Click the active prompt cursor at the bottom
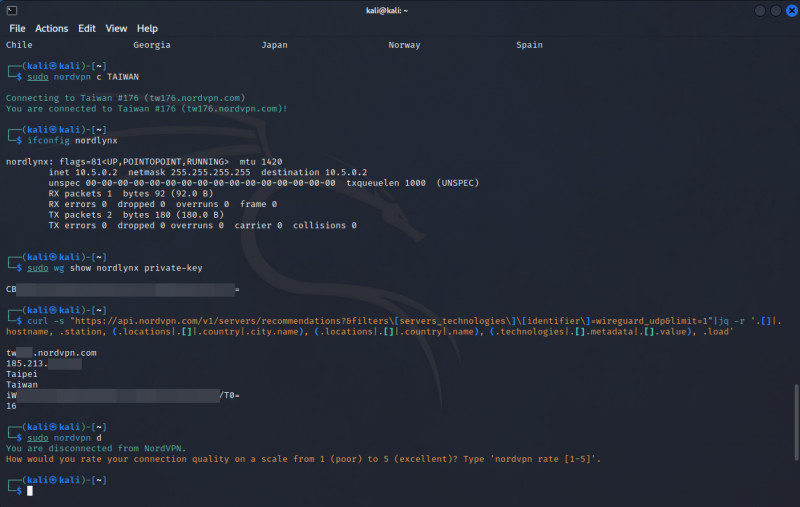 (31, 491)
